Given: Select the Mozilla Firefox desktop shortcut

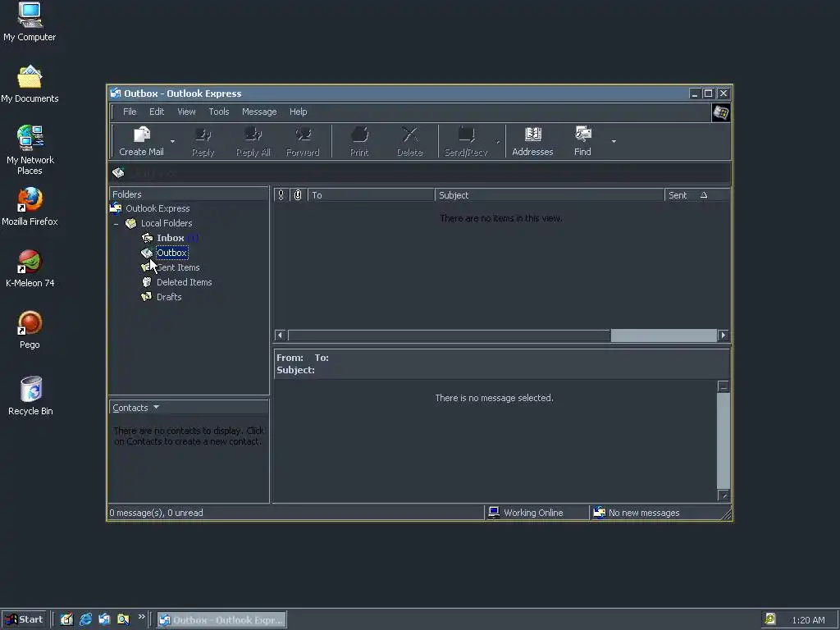Looking at the screenshot, I should click(x=30, y=207).
